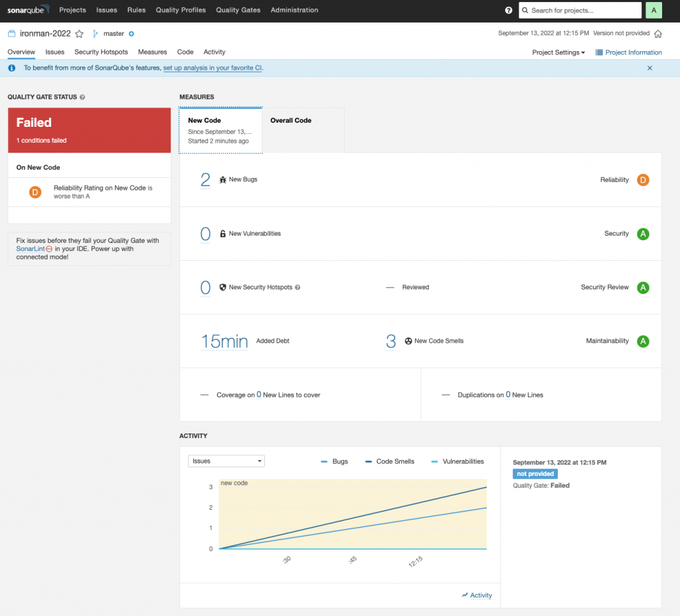Go to Rules in top navigation

pos(136,10)
